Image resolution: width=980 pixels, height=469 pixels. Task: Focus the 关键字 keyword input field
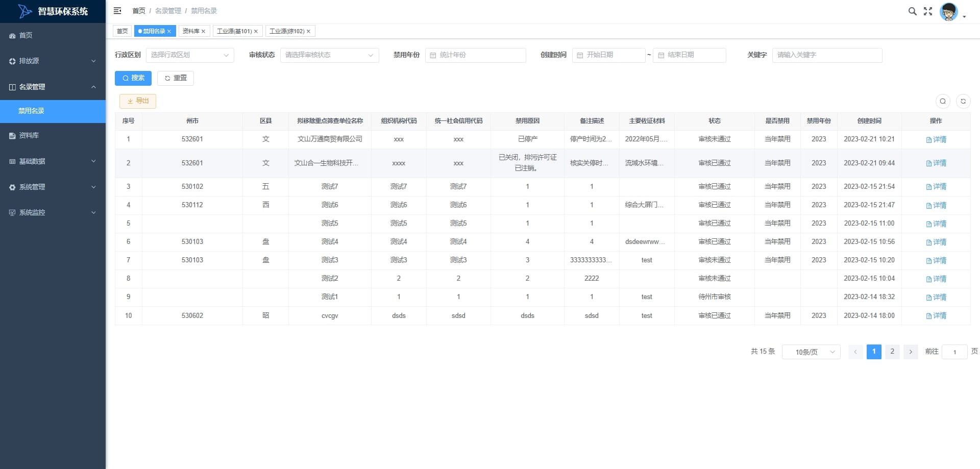click(827, 55)
